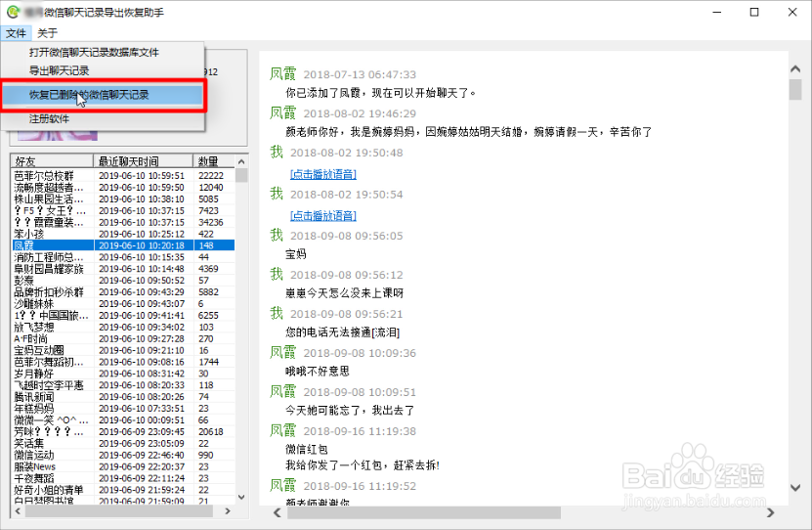
Task: Select the highlighted 凤霞 contact row
Action: 123,245
